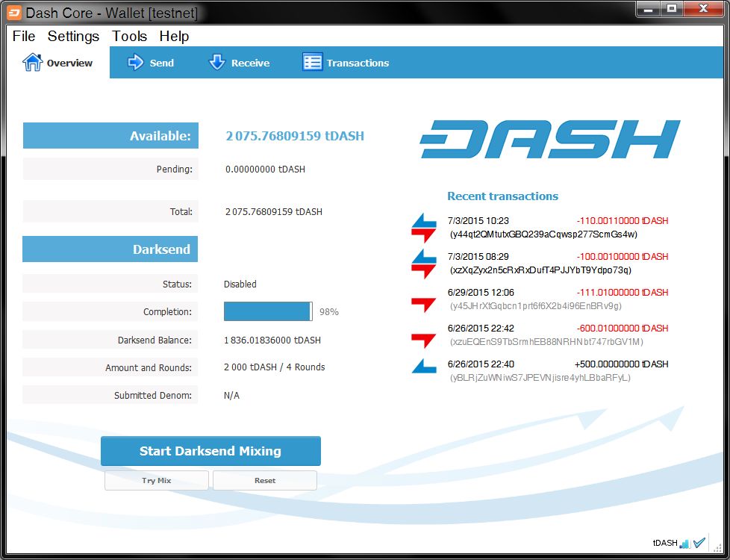Screen dimensions: 730x560
Task: Click the Dash Core title bar icon
Action: [14, 13]
